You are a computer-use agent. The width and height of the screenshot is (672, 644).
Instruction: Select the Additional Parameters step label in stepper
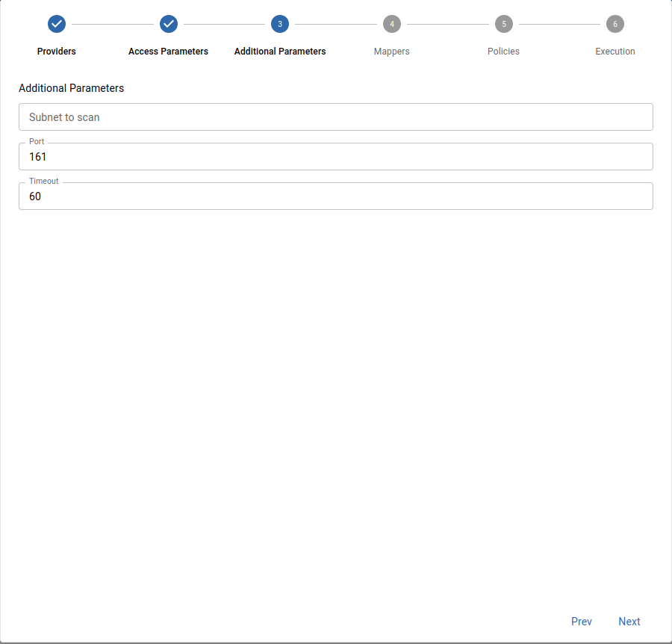click(280, 52)
